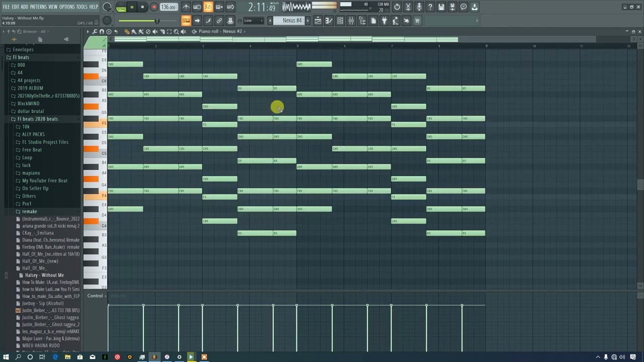Click the render/export download icon
644x362 pixels.
click(474, 7)
